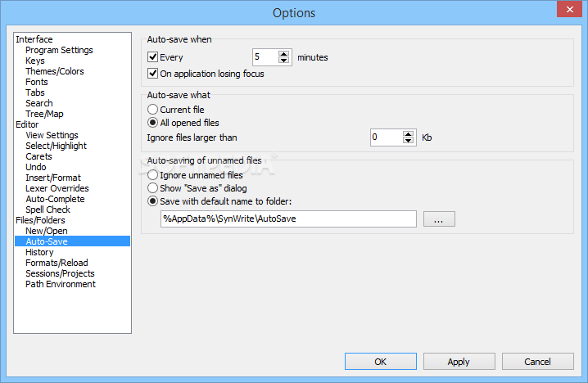
Task: Close the Options dialog window
Action: [569, 9]
